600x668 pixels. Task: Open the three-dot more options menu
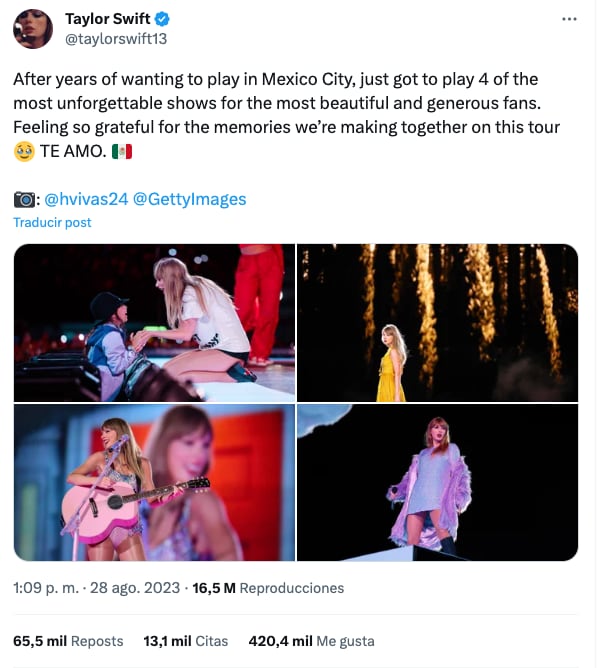[569, 19]
